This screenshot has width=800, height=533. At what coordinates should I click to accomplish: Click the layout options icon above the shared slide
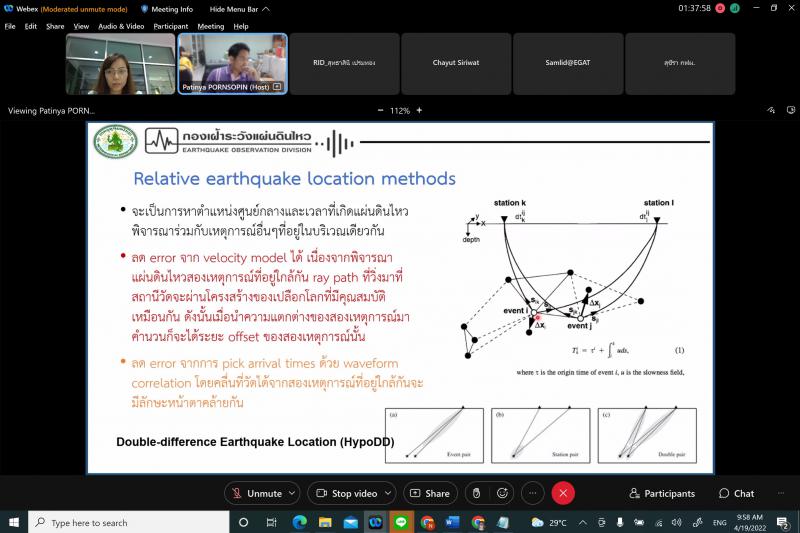tap(791, 110)
